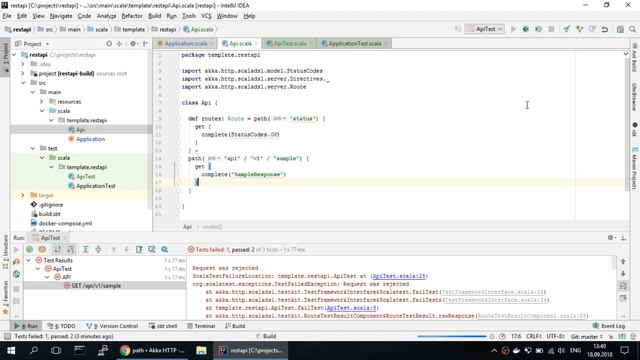
Task: Open Windows Start menu
Action: tap(11, 351)
